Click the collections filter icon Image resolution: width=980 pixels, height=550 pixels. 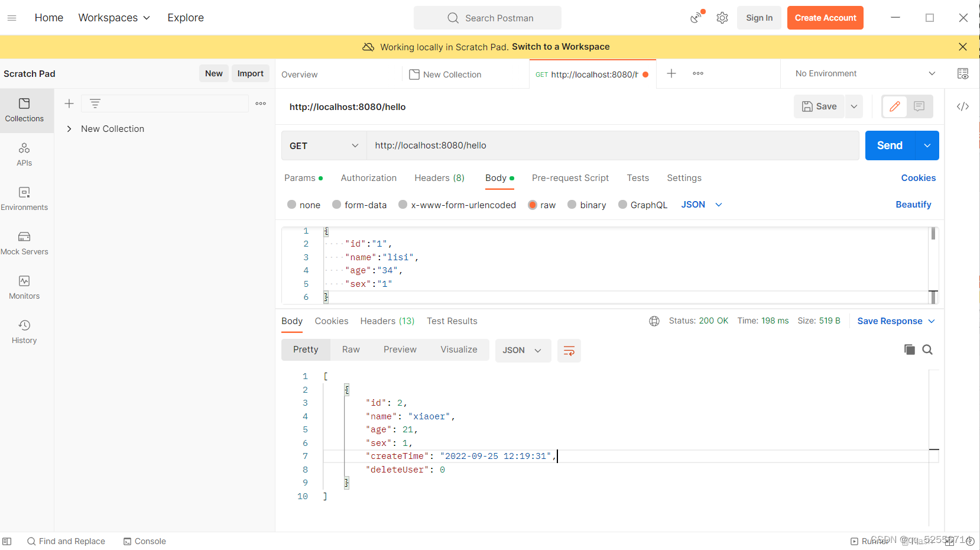[x=95, y=103]
